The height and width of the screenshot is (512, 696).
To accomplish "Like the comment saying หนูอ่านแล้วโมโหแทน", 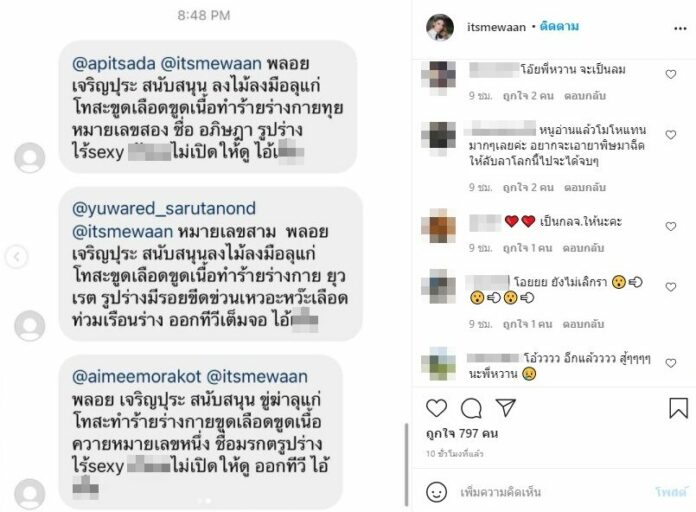I will click(671, 135).
